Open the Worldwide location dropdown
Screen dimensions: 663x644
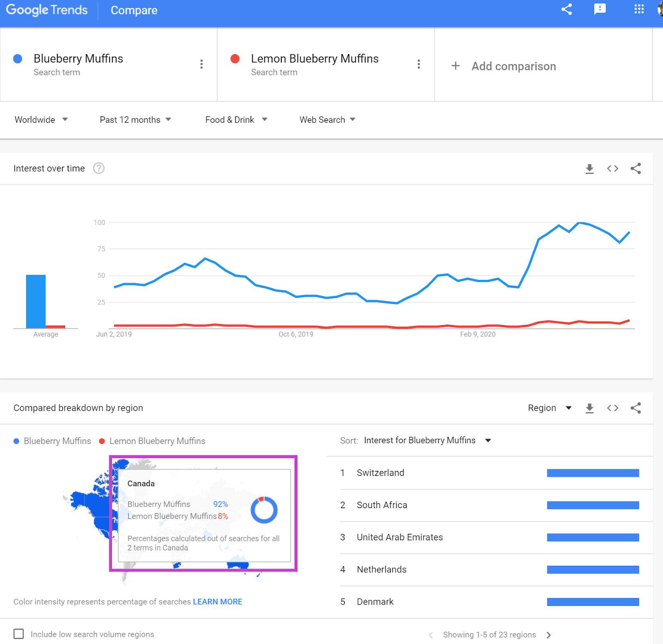[41, 120]
